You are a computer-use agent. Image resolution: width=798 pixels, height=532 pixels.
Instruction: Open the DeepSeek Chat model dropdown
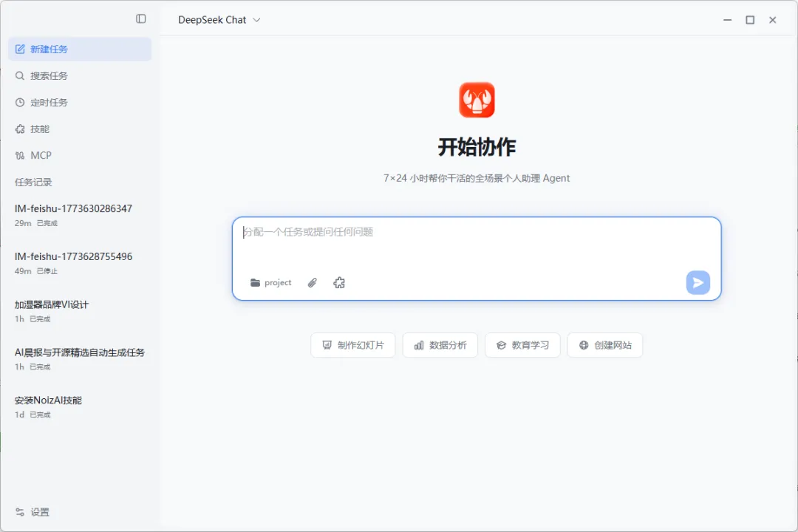(x=219, y=20)
